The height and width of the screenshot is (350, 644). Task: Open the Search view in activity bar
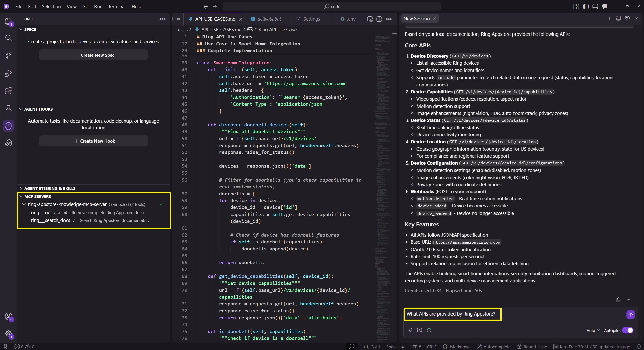tap(8, 38)
